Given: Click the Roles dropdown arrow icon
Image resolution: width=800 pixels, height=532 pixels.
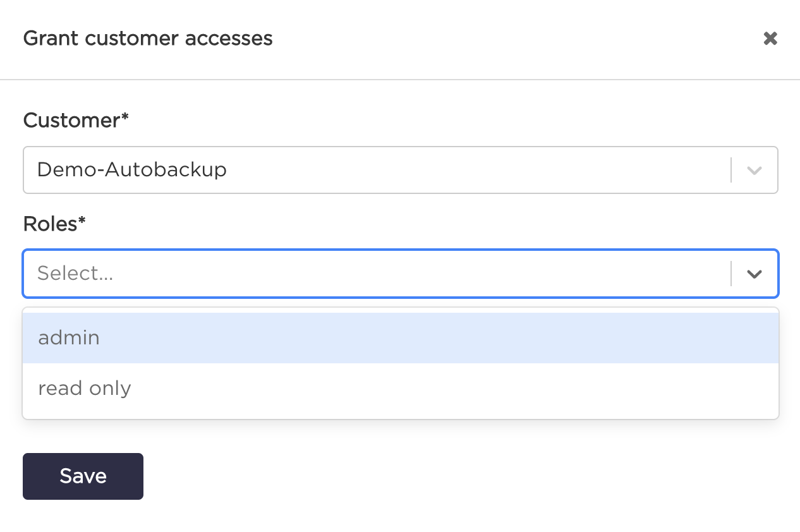Looking at the screenshot, I should [754, 274].
